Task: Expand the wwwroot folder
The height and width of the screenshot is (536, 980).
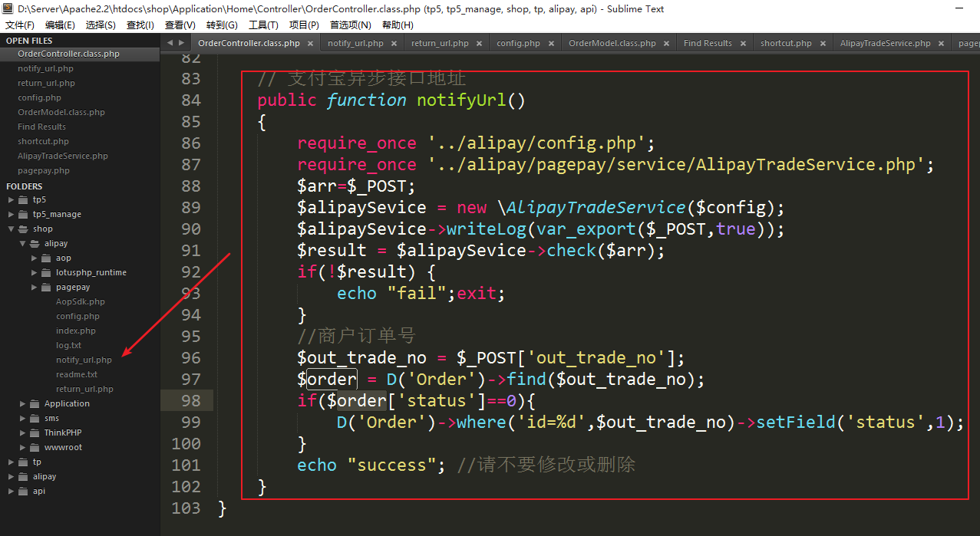Action: coord(23,448)
